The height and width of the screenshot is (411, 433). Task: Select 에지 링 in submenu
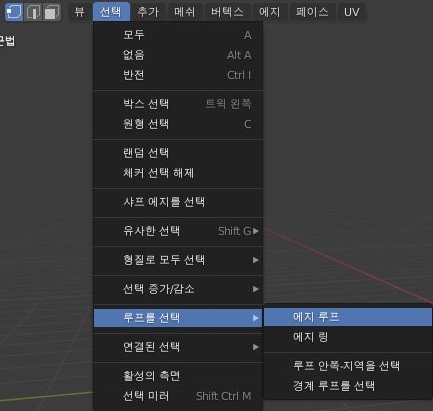[348, 337]
